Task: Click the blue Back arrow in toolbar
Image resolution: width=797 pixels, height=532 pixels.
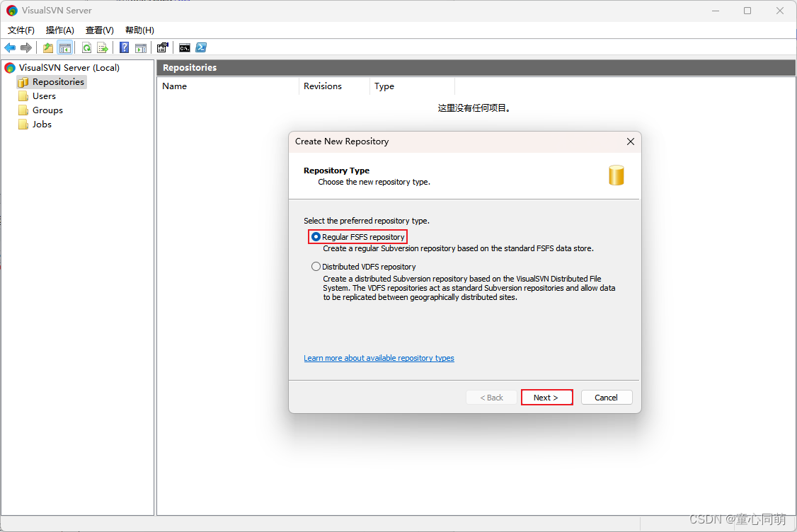Action: click(10, 48)
